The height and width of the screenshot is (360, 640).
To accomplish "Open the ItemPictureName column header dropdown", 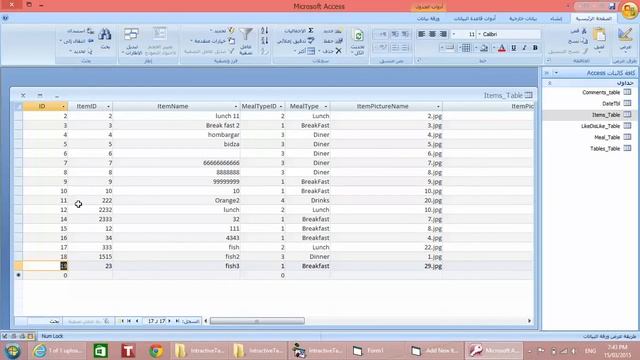I will click(438, 107).
